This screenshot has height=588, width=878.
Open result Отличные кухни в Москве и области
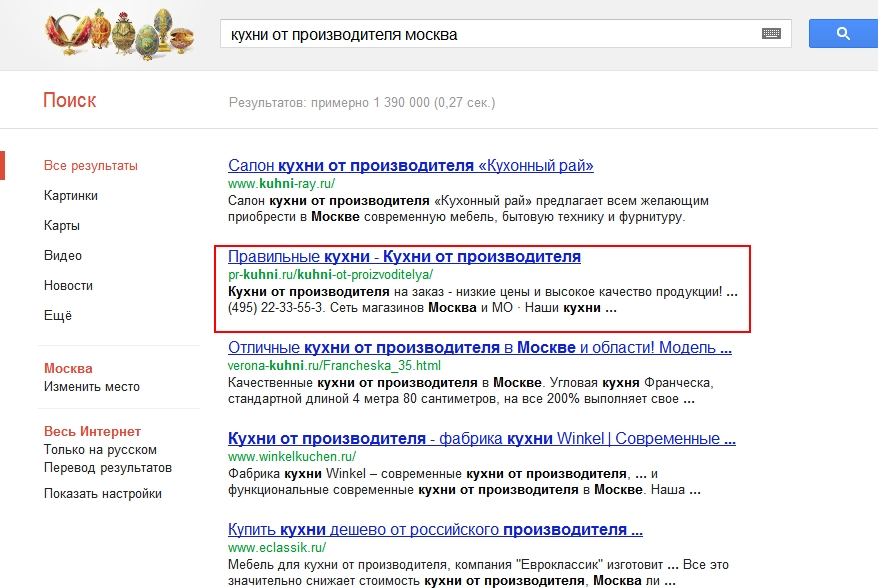coord(480,347)
